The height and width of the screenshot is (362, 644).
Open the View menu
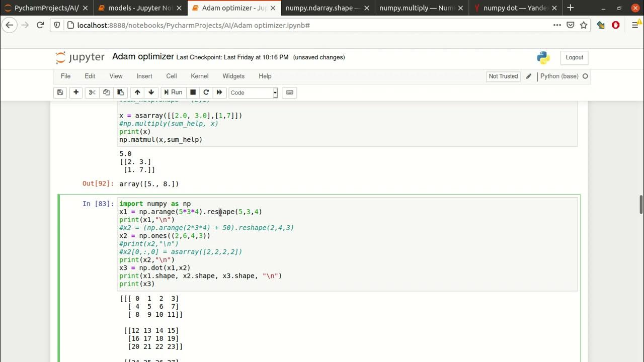[x=116, y=76]
